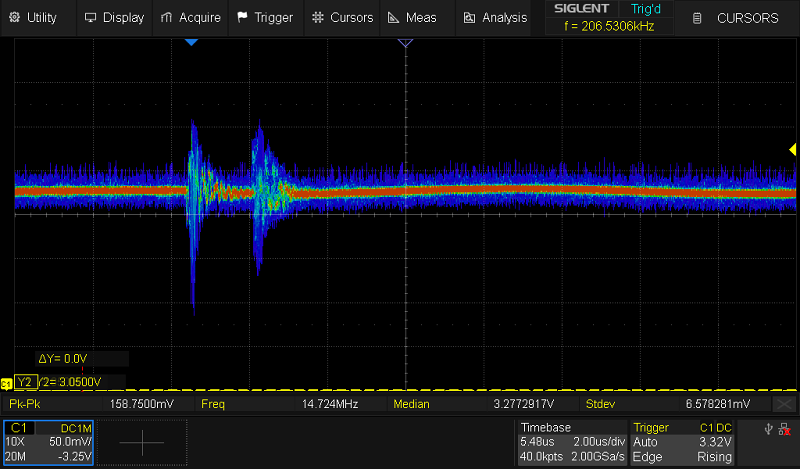Open the Display menu

point(114,18)
